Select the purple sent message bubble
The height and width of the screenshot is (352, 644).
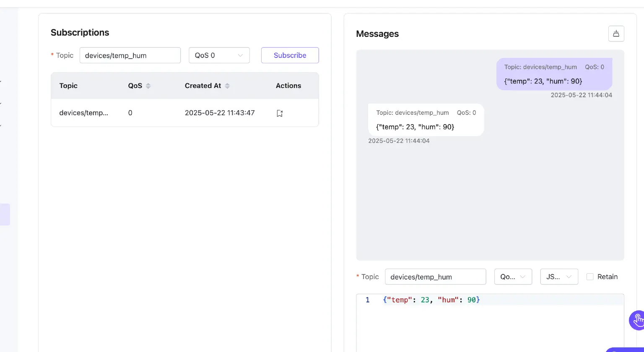(554, 74)
